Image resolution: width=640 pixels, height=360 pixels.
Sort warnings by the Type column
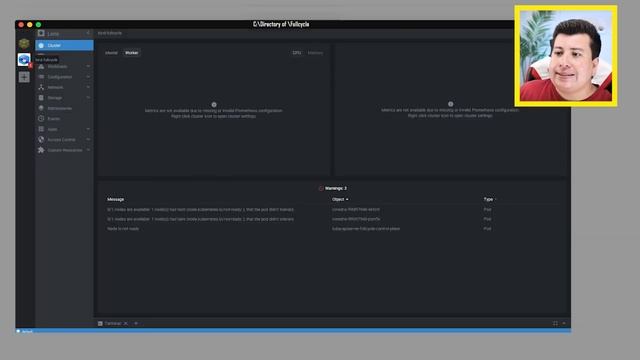click(x=489, y=200)
